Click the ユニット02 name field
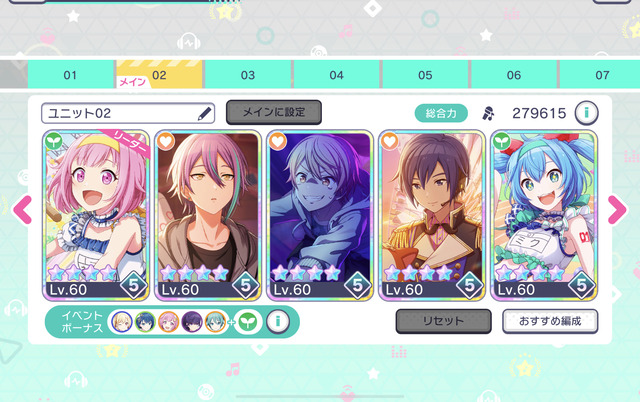Viewport: 640px width, 402px height. coord(128,113)
